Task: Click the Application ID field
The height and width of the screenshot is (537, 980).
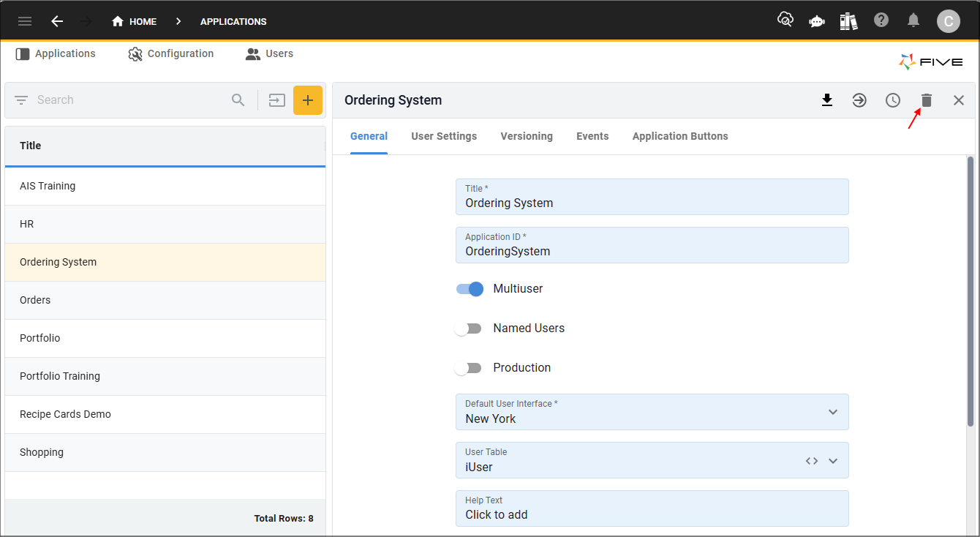Action: pyautogui.click(x=652, y=245)
